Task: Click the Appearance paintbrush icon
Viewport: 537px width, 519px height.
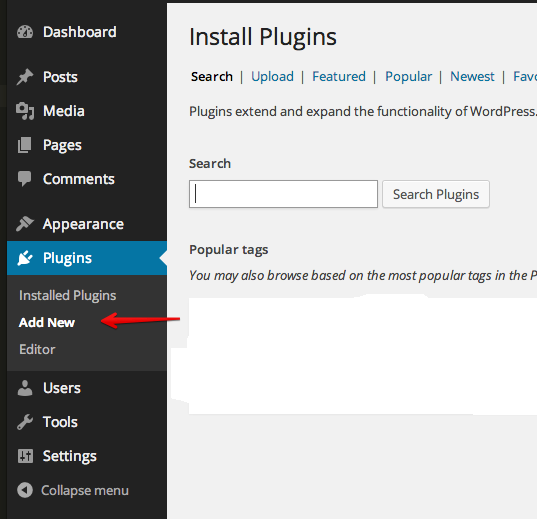Action: click(25, 224)
